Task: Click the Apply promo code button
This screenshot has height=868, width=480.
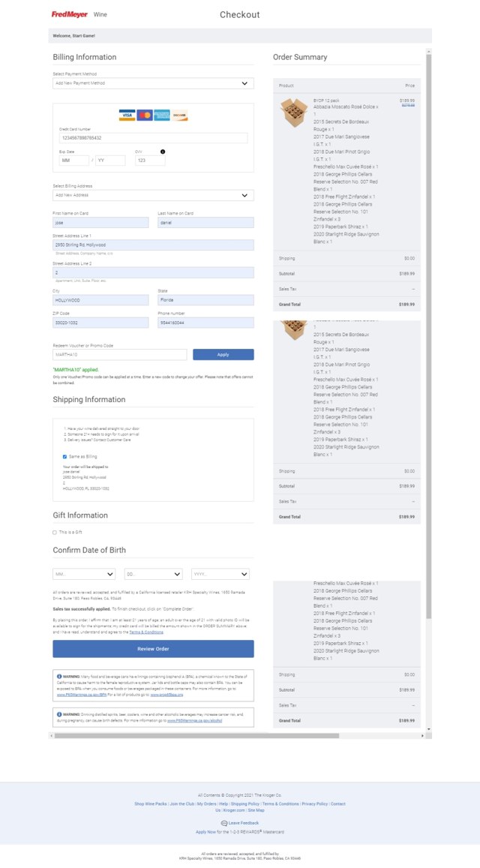Action: 223,355
